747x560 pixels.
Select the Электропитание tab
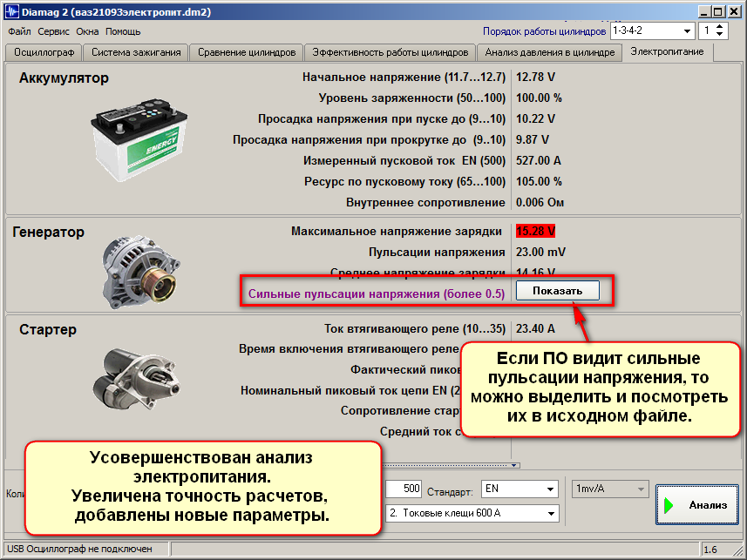click(667, 51)
